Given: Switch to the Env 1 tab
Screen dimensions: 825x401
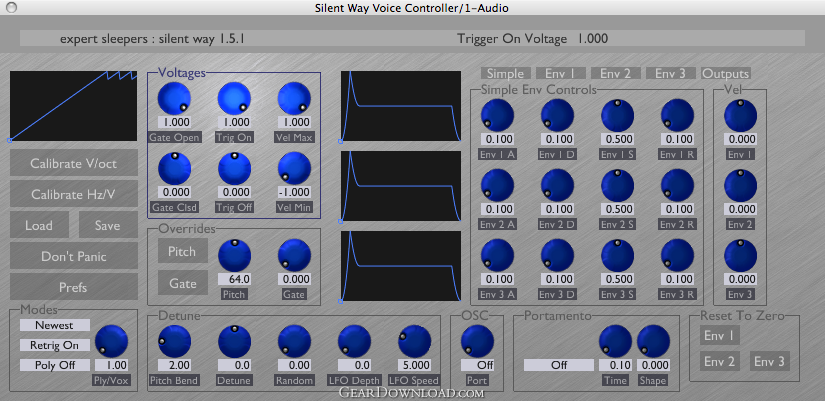Looking at the screenshot, I should (x=559, y=74).
